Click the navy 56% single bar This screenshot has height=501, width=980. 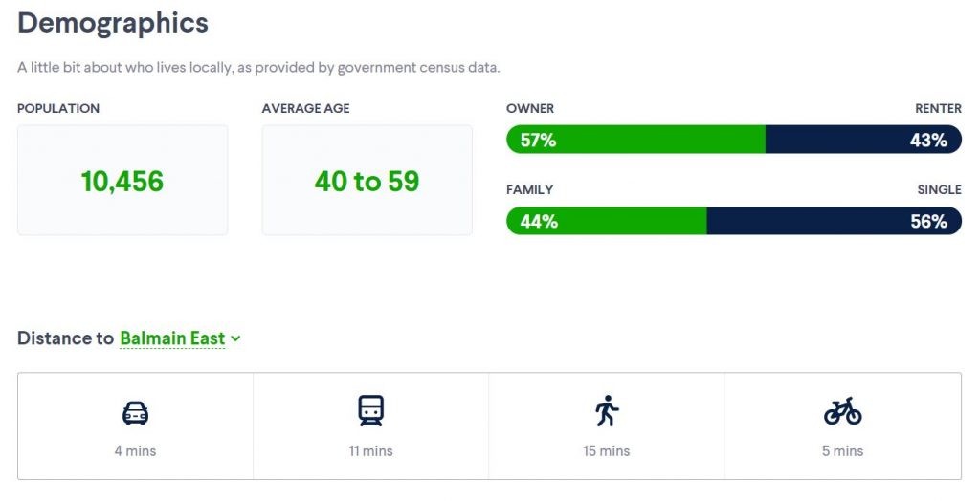click(834, 221)
